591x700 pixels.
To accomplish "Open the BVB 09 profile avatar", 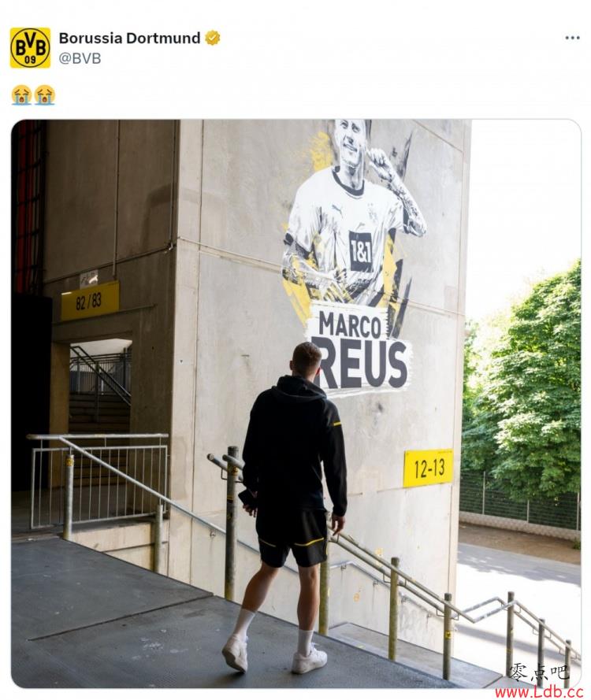I will 30,48.
